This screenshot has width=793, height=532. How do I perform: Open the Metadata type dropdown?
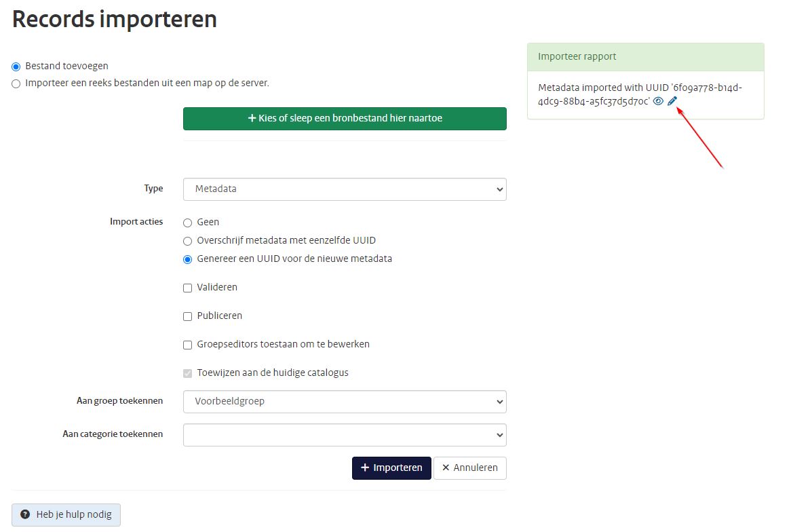tap(345, 189)
